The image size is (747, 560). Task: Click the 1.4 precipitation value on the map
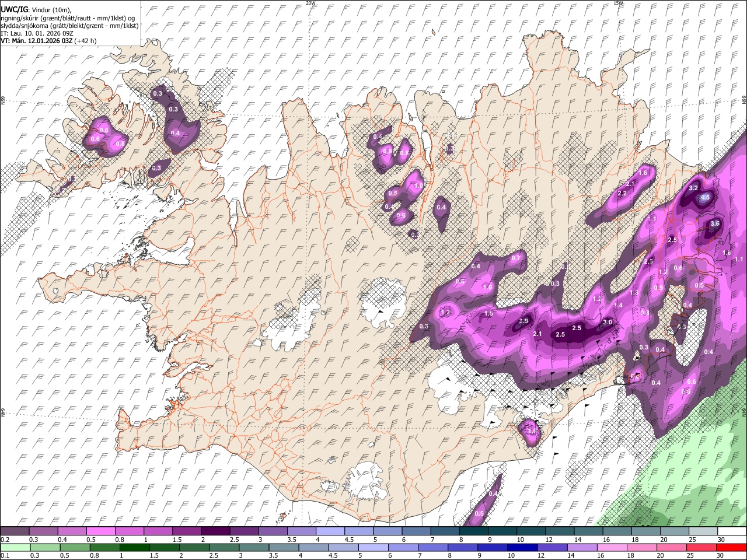(618, 306)
